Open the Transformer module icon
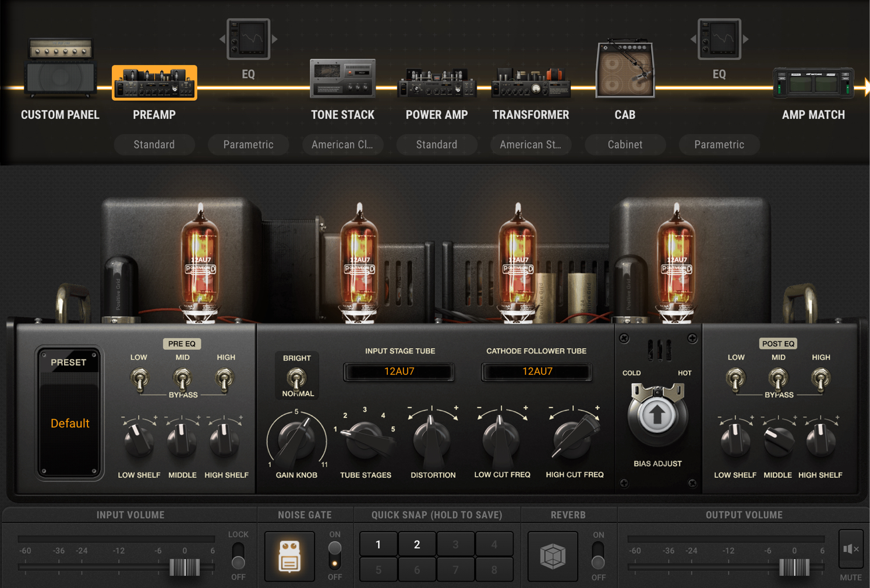Viewport: 870px width, 588px height. [531, 82]
